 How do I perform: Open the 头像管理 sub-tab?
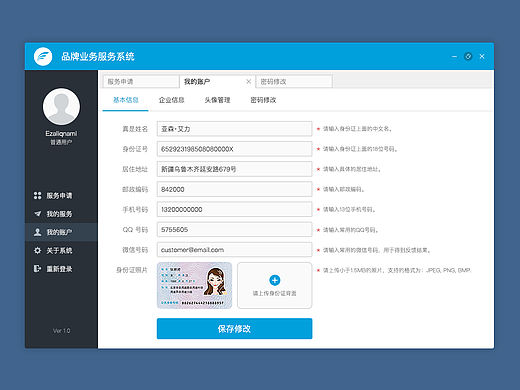217,100
